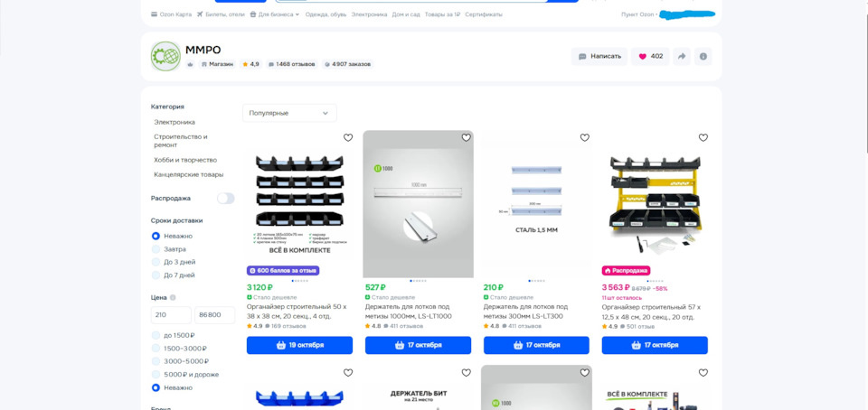Open the 4,9 store rating badge
Viewport: 868px width, 410px height.
(250, 64)
